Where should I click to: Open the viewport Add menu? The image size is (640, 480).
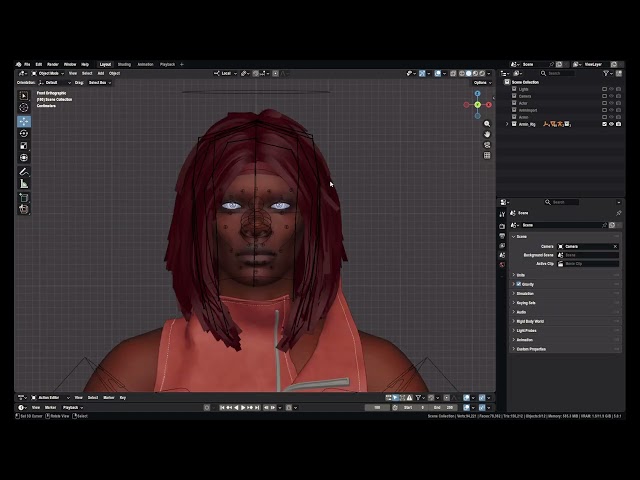pos(101,73)
